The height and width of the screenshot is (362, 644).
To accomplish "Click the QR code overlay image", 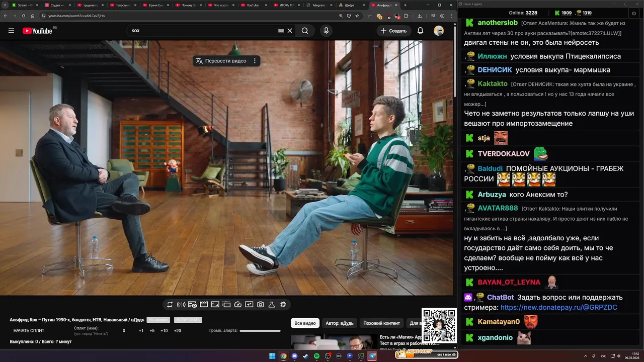I will coord(439,326).
